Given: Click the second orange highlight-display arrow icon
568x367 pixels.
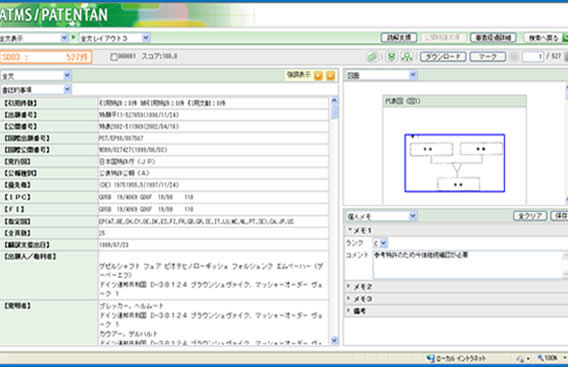Looking at the screenshot, I should tap(331, 75).
